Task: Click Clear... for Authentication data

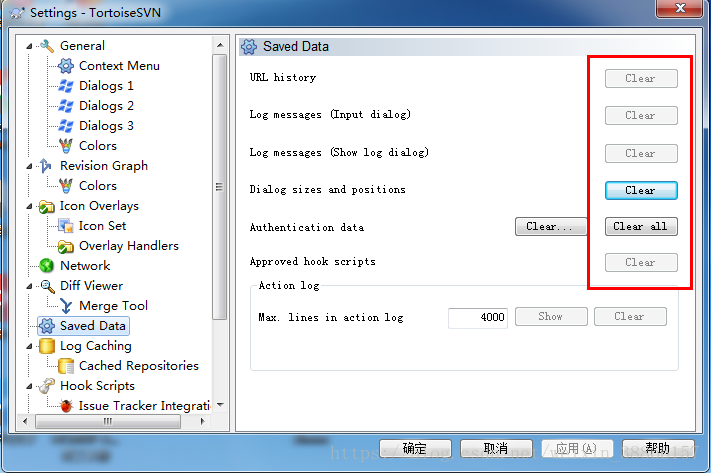Action: (x=551, y=226)
